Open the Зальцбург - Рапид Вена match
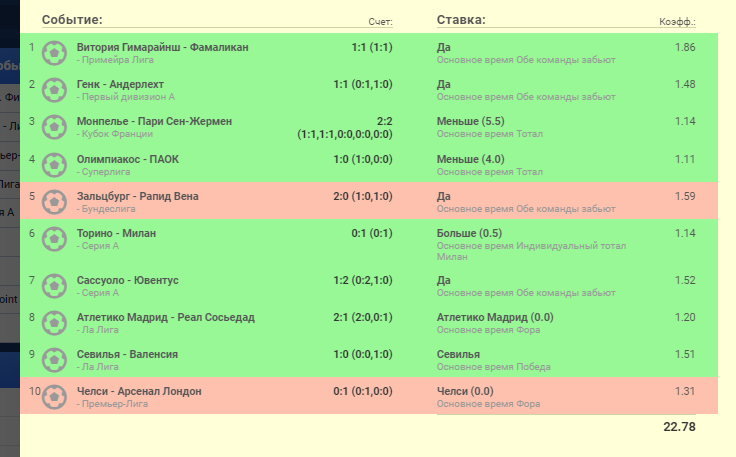The image size is (736, 457). (x=138, y=197)
